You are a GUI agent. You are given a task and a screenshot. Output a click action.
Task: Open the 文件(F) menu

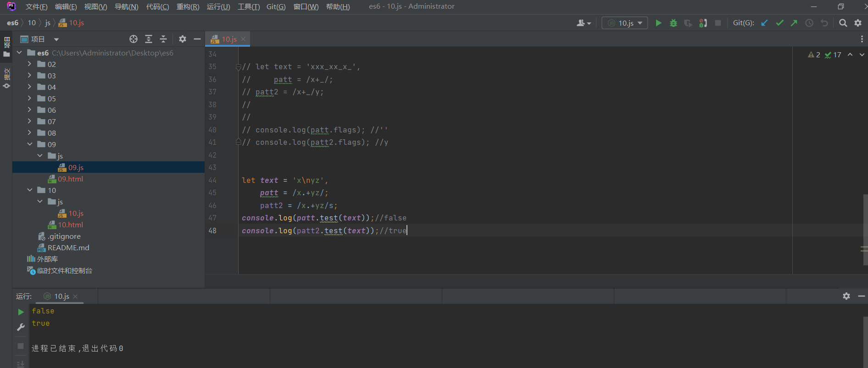(36, 6)
